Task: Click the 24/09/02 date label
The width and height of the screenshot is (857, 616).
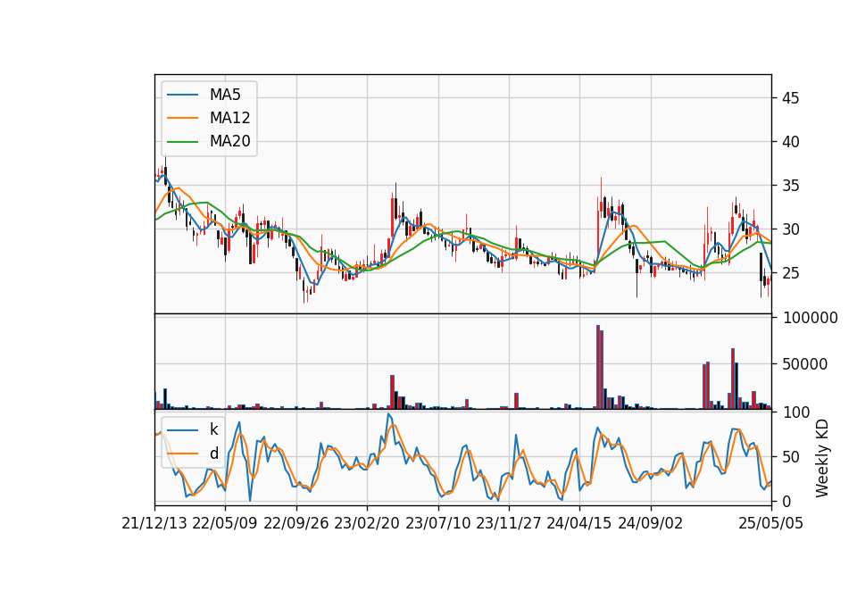Action: click(x=651, y=524)
